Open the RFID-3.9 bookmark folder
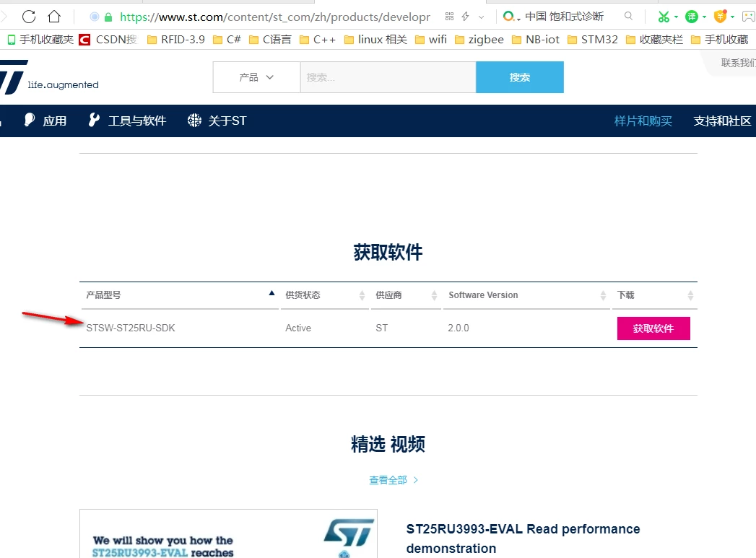756x558 pixels. 176,40
